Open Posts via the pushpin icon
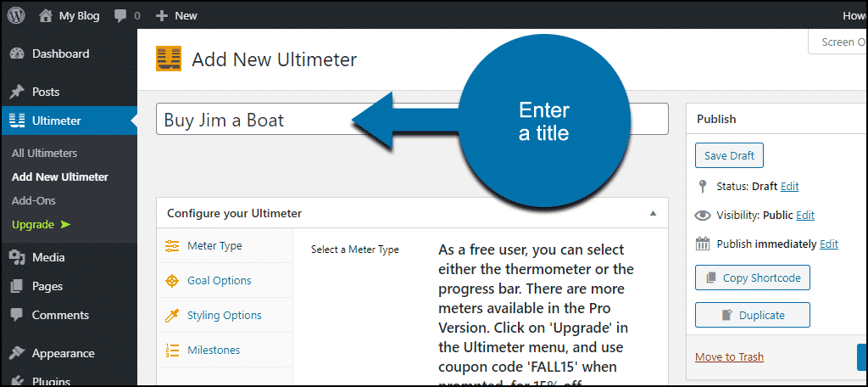Viewport: 868px width, 387px height. click(18, 92)
